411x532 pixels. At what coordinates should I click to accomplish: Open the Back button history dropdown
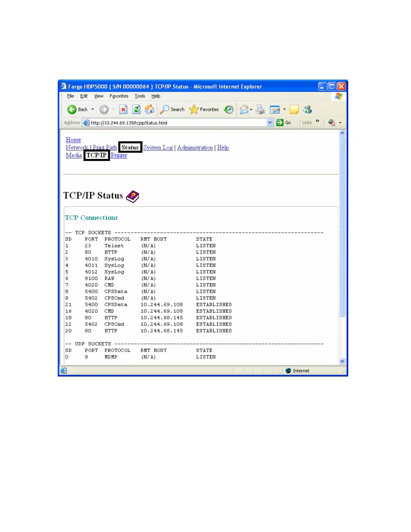pyautogui.click(x=93, y=109)
